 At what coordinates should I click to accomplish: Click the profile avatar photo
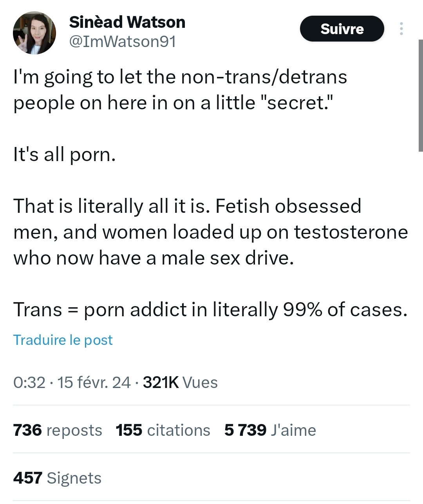point(34,33)
